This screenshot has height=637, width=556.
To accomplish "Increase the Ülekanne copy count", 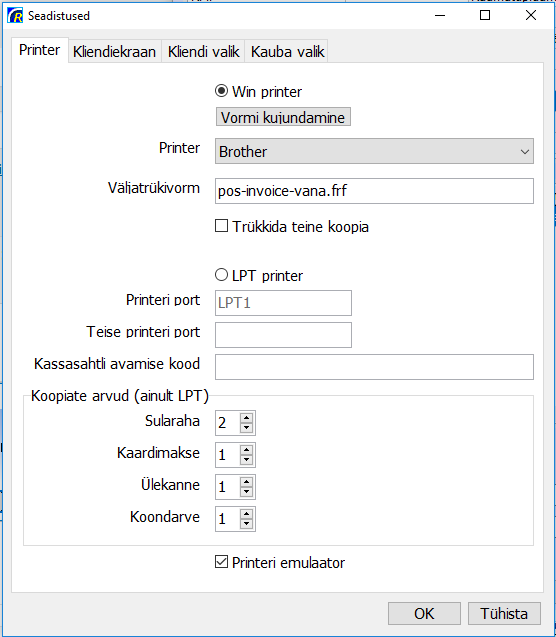I will click(x=247, y=482).
